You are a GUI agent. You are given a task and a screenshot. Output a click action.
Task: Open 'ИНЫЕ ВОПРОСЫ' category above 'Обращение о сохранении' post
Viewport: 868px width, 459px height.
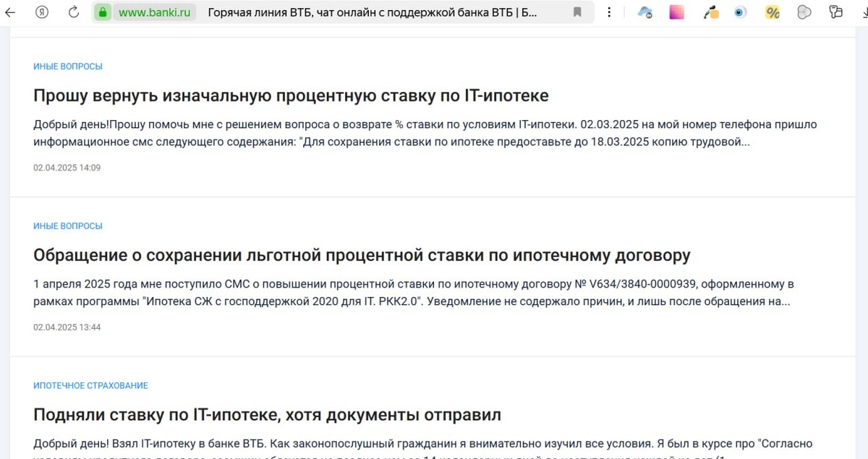tap(68, 226)
